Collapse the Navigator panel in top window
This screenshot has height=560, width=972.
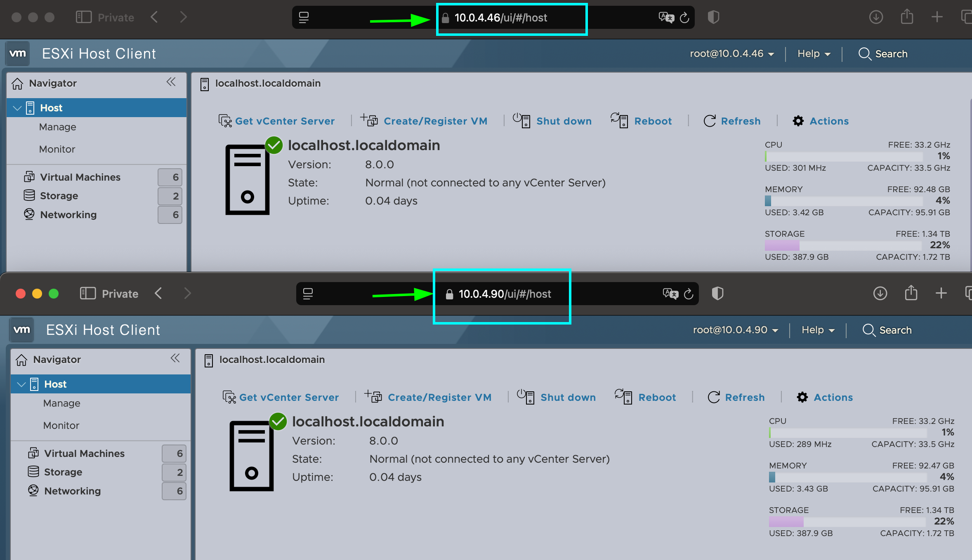click(171, 82)
